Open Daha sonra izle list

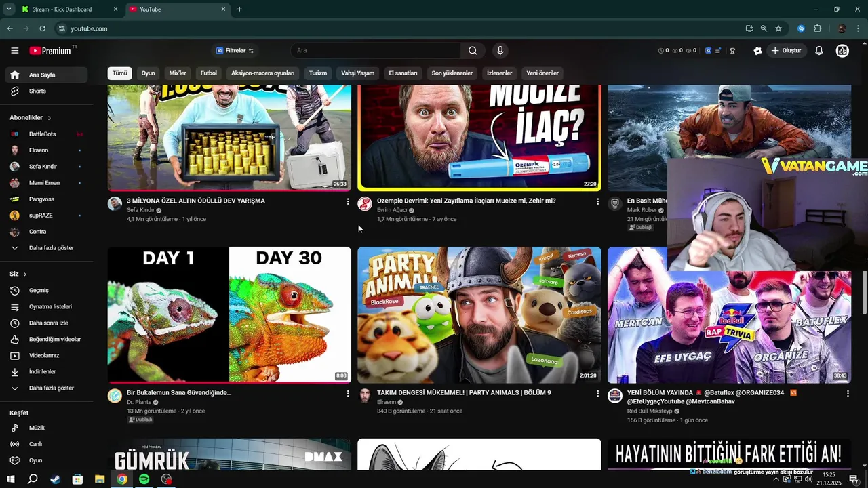pyautogui.click(x=47, y=323)
